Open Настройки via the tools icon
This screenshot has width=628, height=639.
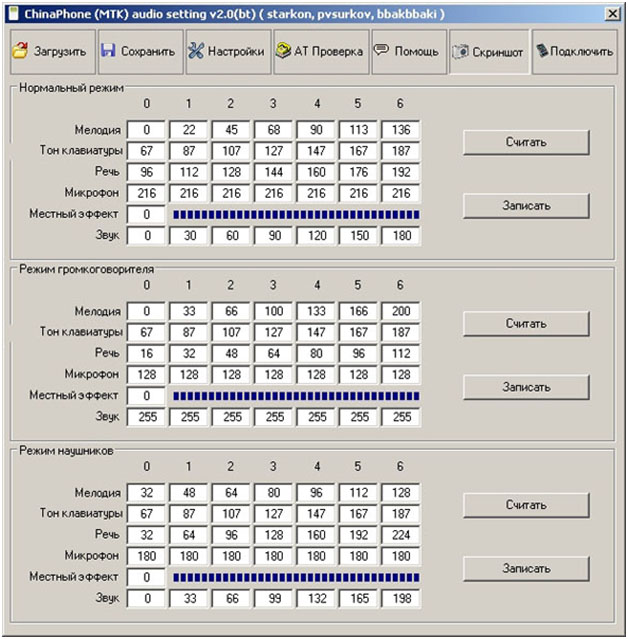pos(196,51)
